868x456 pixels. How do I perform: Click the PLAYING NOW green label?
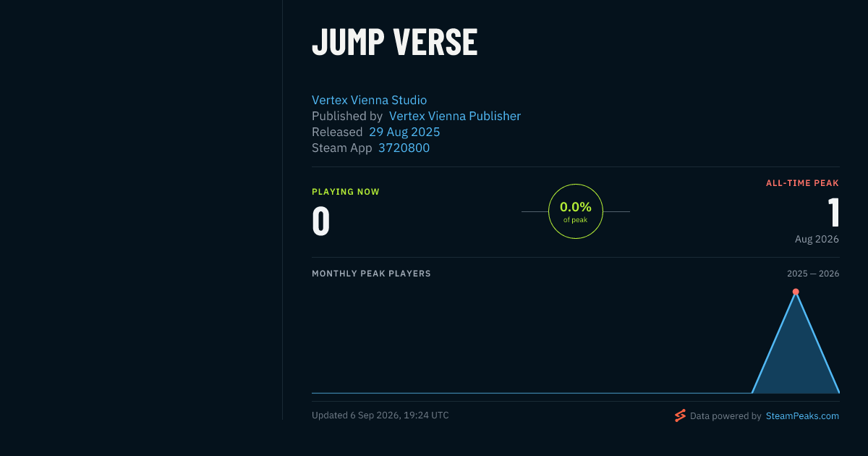[x=346, y=192]
